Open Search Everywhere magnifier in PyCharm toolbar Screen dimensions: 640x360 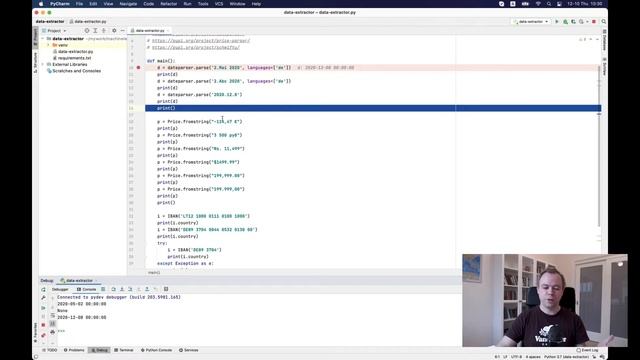[x=604, y=22]
